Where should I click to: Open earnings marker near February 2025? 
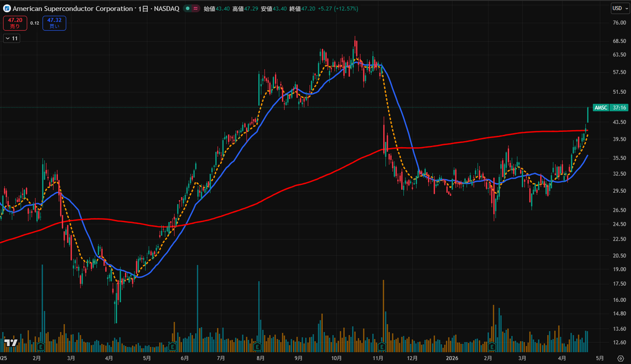coord(40,347)
